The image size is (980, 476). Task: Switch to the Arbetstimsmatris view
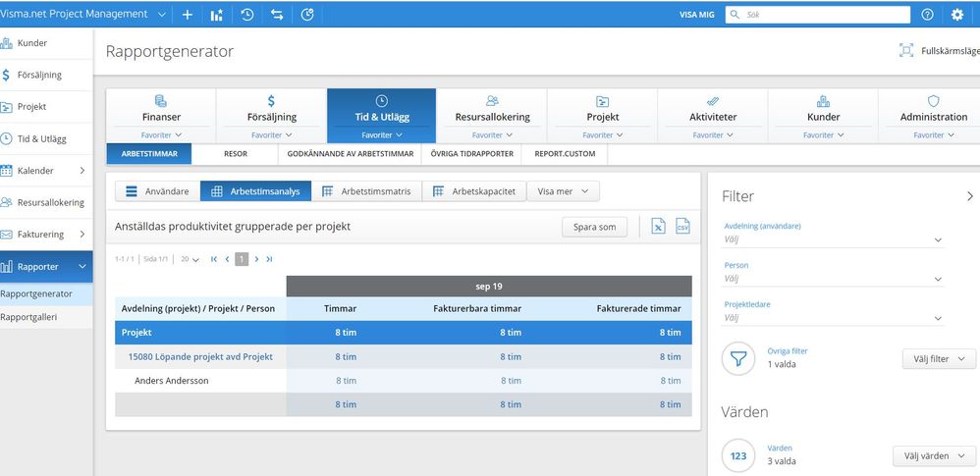[x=367, y=191]
